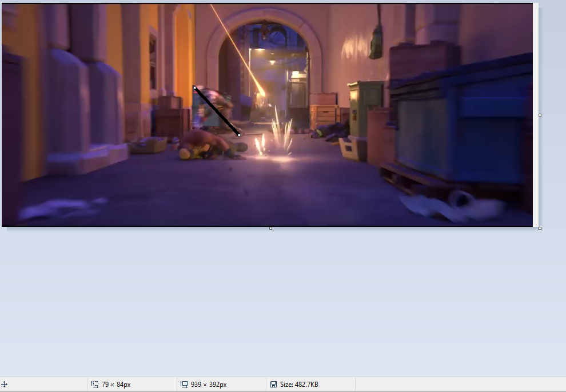The width and height of the screenshot is (566, 392).
Task: Click the canvas right-middle resize handle
Action: pos(540,115)
